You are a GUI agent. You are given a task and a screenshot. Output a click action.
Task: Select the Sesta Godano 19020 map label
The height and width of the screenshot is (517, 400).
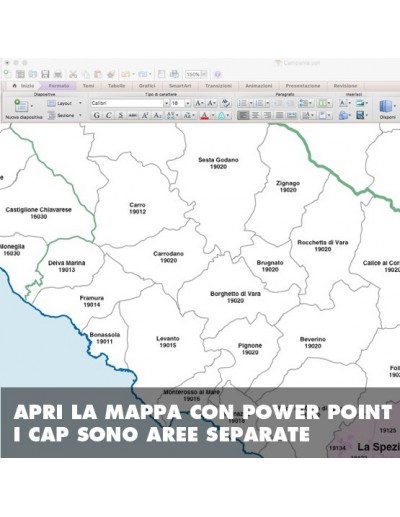pyautogui.click(x=218, y=163)
